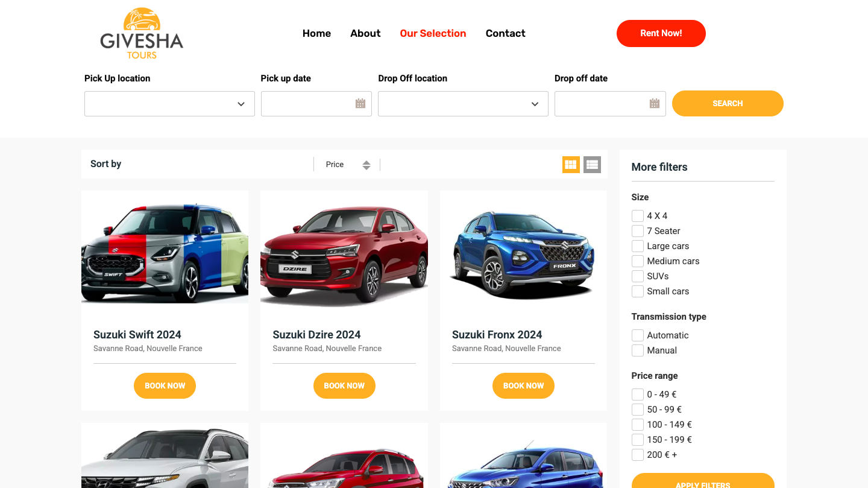868x488 pixels.
Task: Click the red Suzuki Dzire car image
Action: tap(344, 253)
